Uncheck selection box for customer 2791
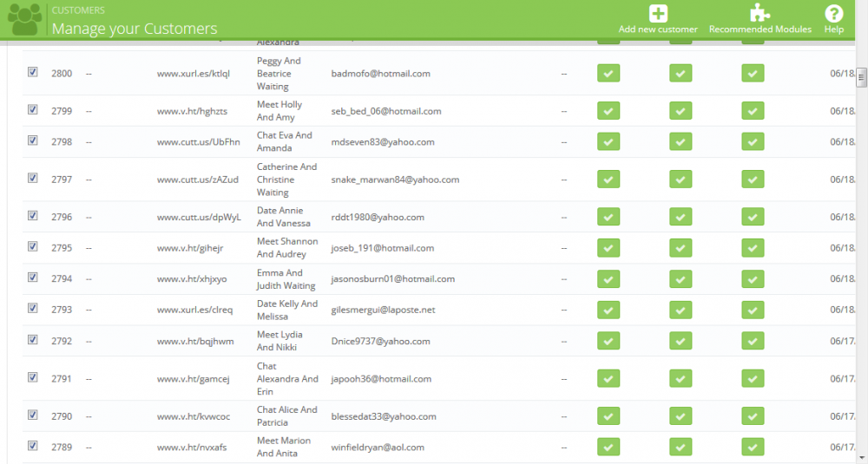The height and width of the screenshot is (464, 868). (33, 377)
